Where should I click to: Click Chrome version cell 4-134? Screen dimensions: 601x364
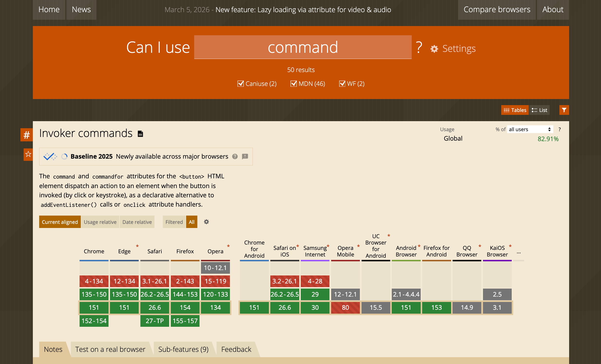coord(94,281)
